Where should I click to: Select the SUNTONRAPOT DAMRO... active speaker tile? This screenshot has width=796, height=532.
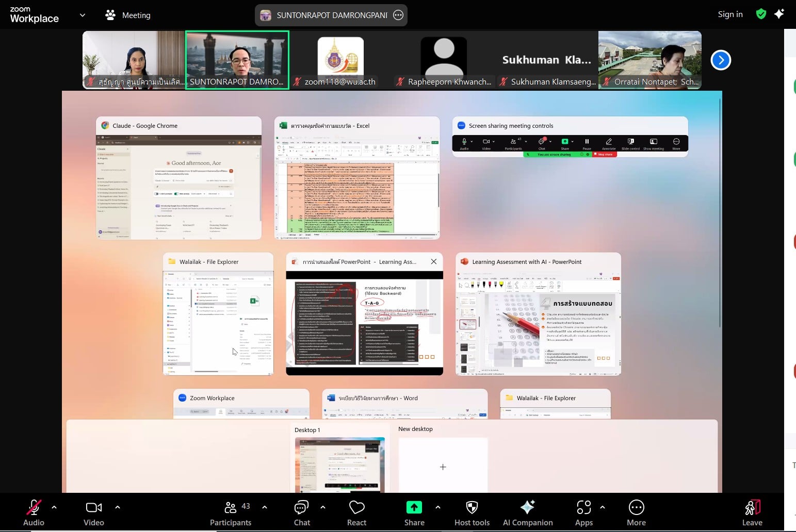pos(237,60)
